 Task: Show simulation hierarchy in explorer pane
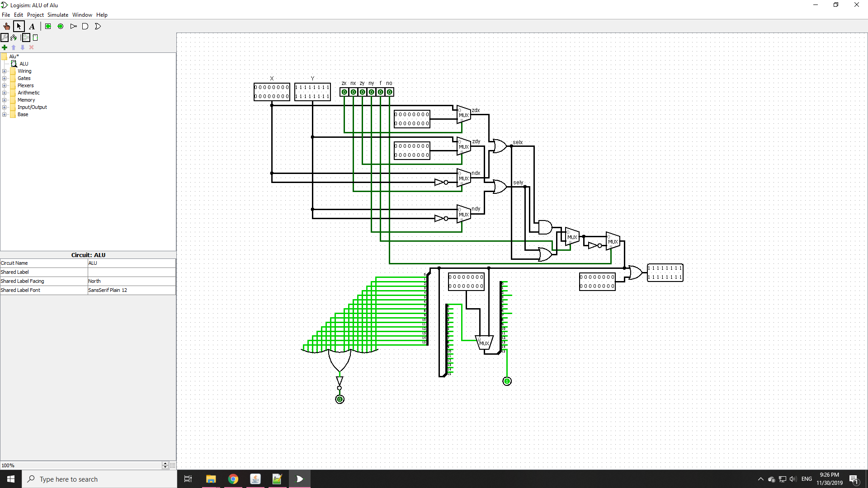pos(14,38)
